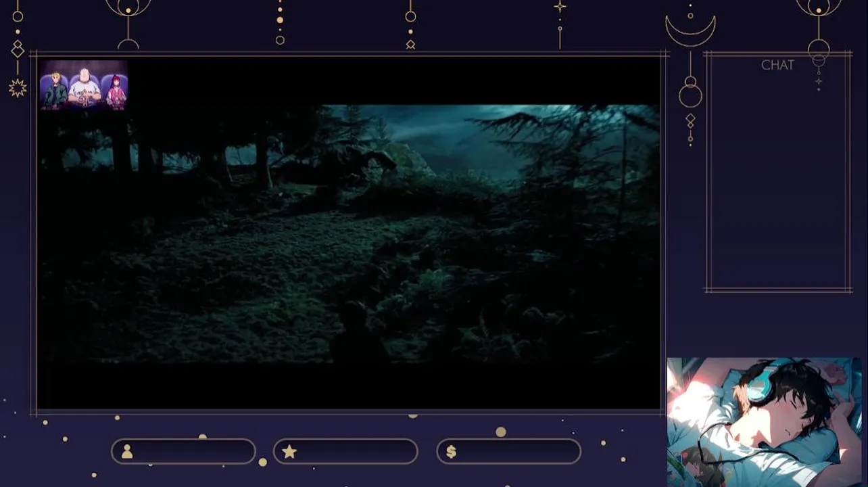The width and height of the screenshot is (868, 487).
Task: Click the latest follower label bar
Action: coord(183,452)
